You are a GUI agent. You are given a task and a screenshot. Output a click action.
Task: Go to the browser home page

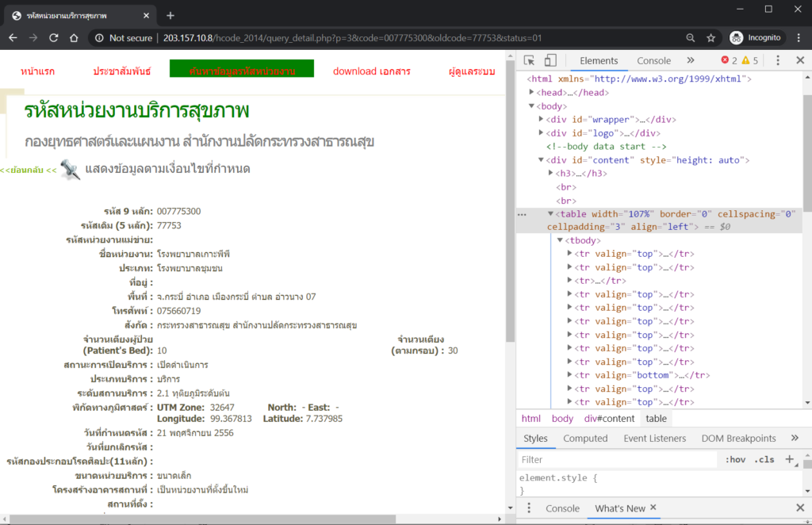pos(74,38)
